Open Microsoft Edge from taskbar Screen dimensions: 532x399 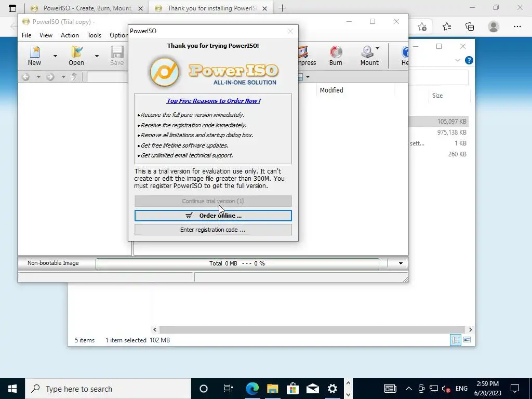click(x=252, y=389)
